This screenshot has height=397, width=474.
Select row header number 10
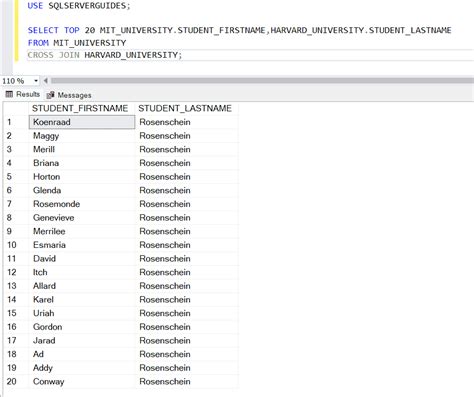[x=16, y=245]
